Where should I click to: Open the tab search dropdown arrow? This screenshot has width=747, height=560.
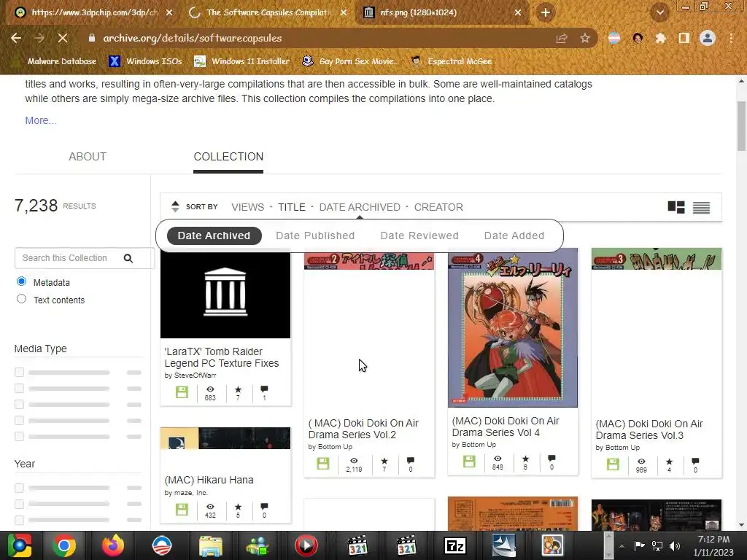click(659, 12)
